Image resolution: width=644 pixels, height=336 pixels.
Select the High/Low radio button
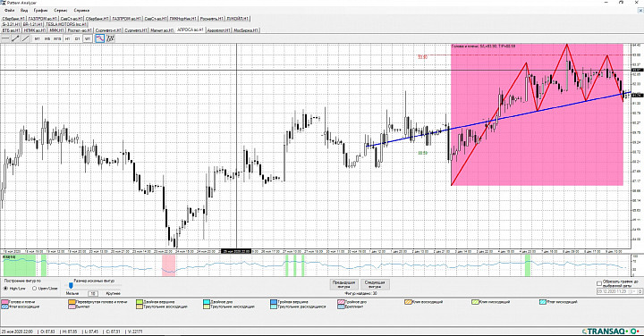(x=5, y=289)
